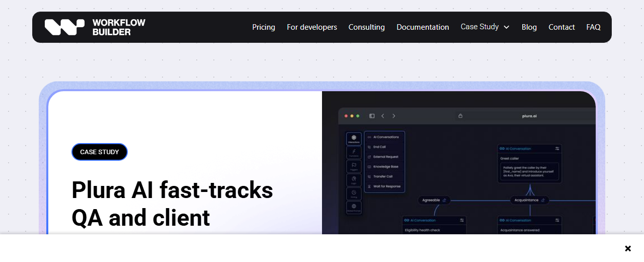Image resolution: width=644 pixels, height=262 pixels.
Task: Click the yellow window dot in mock browser
Action: (352, 116)
